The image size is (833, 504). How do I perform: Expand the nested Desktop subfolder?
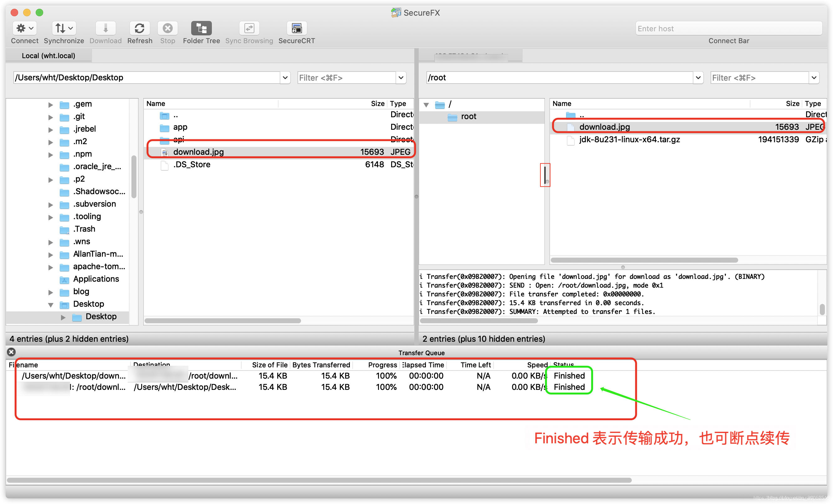pos(63,317)
